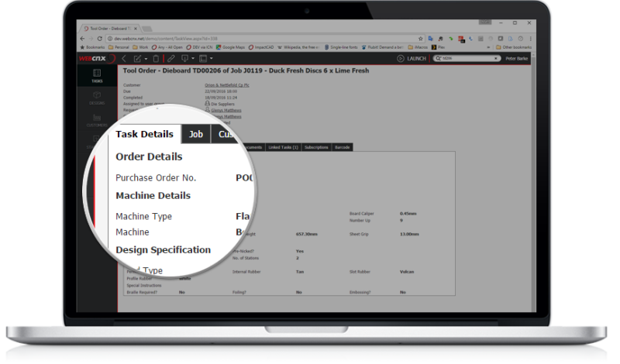Expand the edit icon dropdown arrow
This screenshot has width=620, height=364.
pyautogui.click(x=146, y=59)
